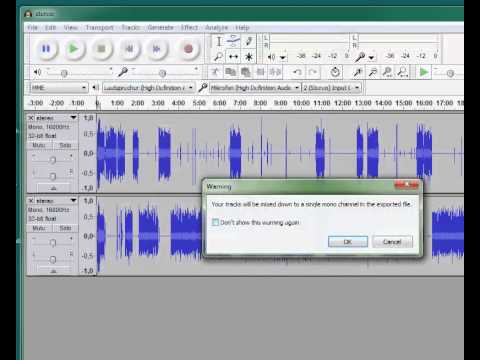Image resolution: width=480 pixels, height=360 pixels.
Task: Open the MME audio host dropdown
Action: click(59, 88)
